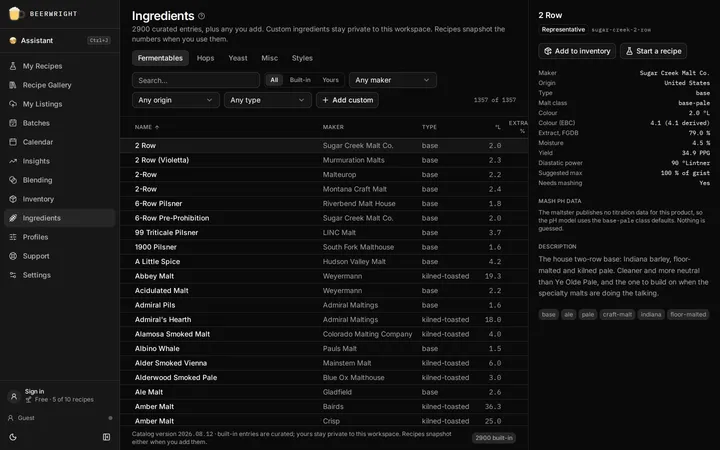The image size is (720, 450).
Task: Select the 6-Row Pilsner row
Action: (x=324, y=203)
